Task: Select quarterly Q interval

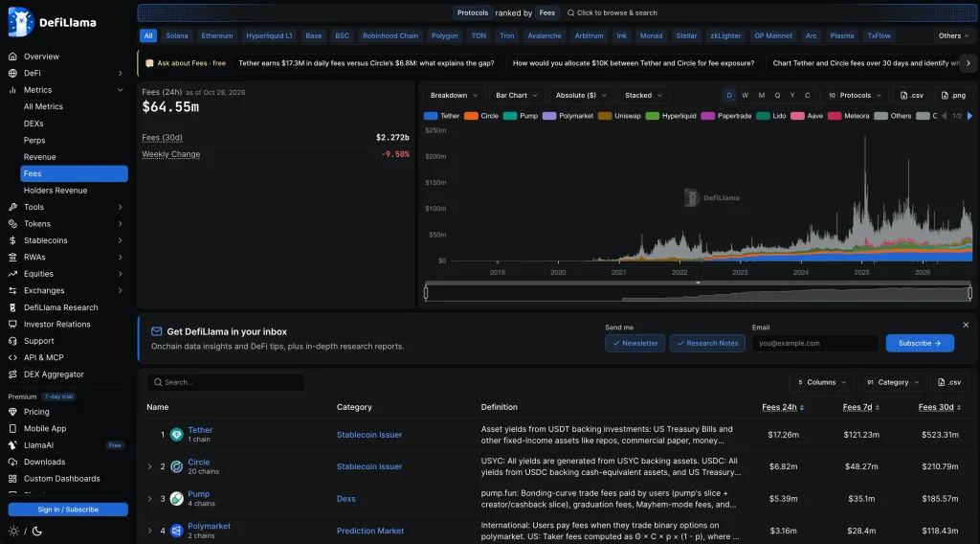Action: (777, 95)
